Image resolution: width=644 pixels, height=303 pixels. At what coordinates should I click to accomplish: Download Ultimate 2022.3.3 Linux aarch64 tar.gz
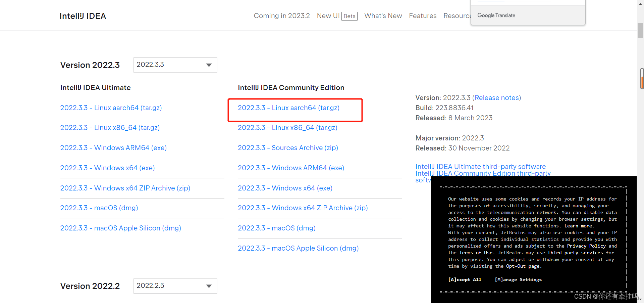point(111,108)
